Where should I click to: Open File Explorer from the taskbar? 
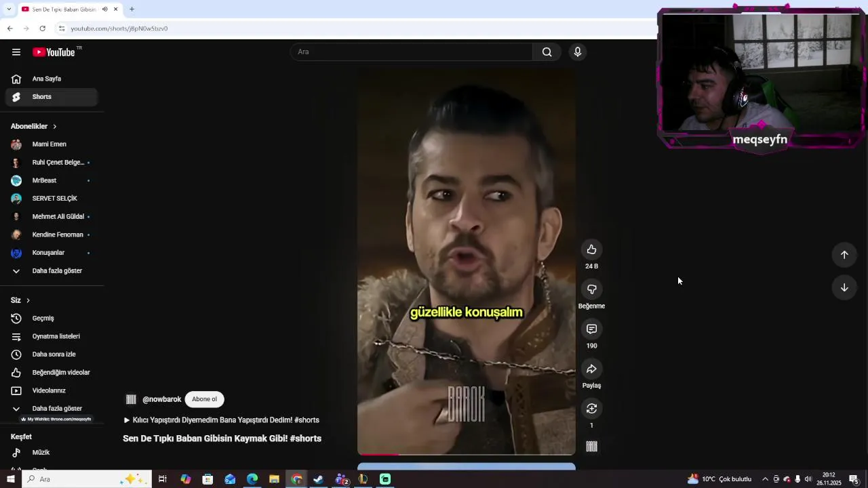click(x=274, y=479)
